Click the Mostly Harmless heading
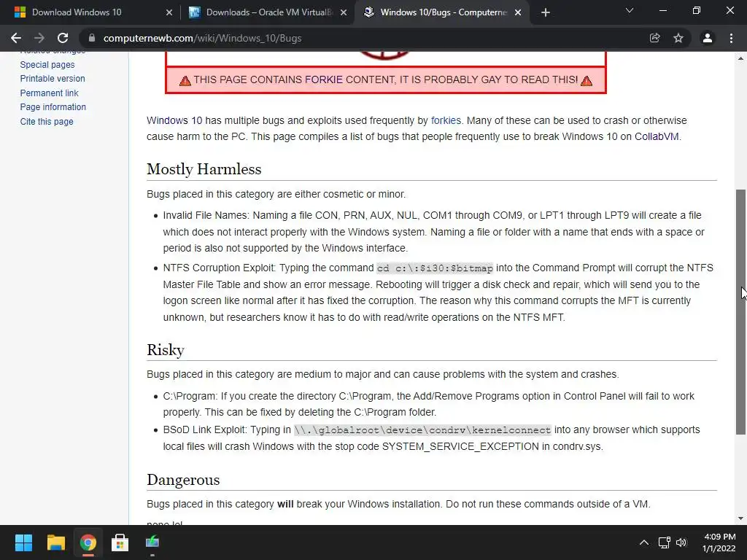Screen dimensions: 747x560 coord(204,169)
